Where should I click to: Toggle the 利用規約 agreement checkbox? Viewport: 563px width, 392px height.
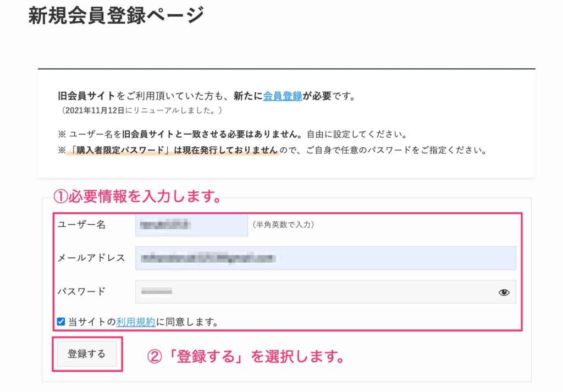pos(61,321)
